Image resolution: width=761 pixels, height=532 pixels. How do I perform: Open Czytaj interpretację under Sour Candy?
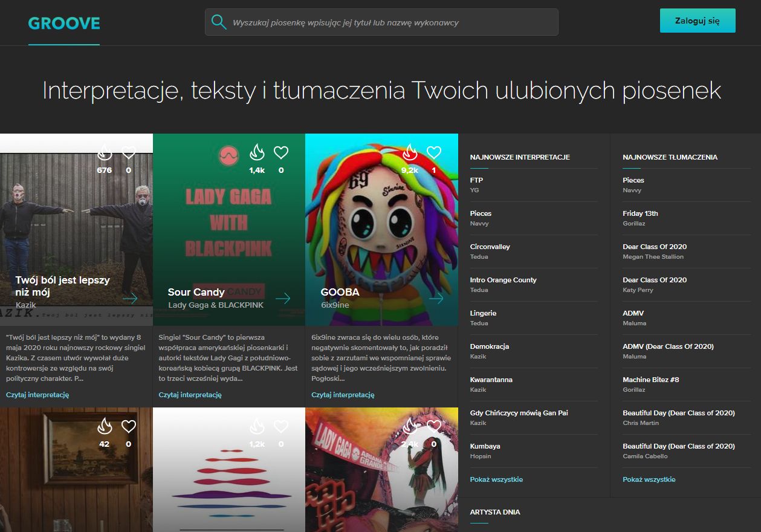pos(190,395)
